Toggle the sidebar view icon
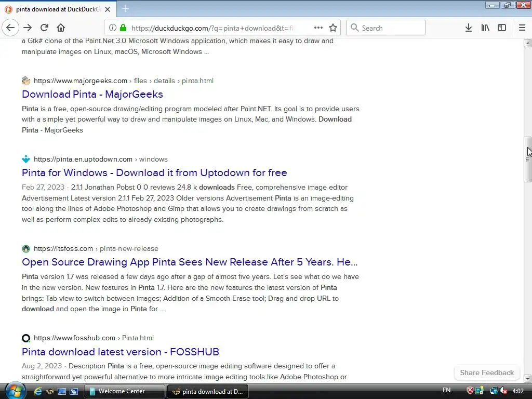 [502, 28]
